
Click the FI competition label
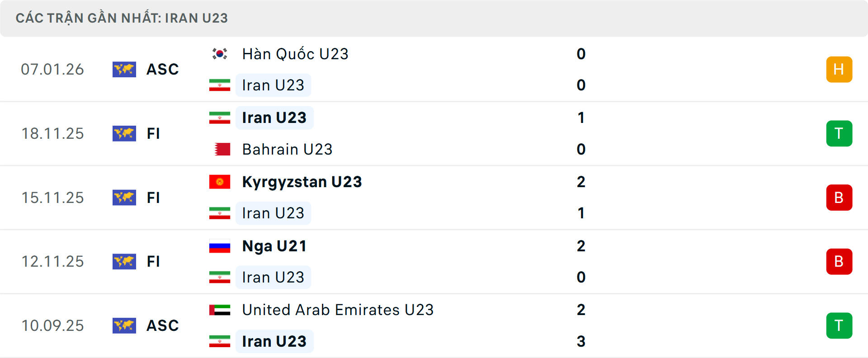click(153, 133)
